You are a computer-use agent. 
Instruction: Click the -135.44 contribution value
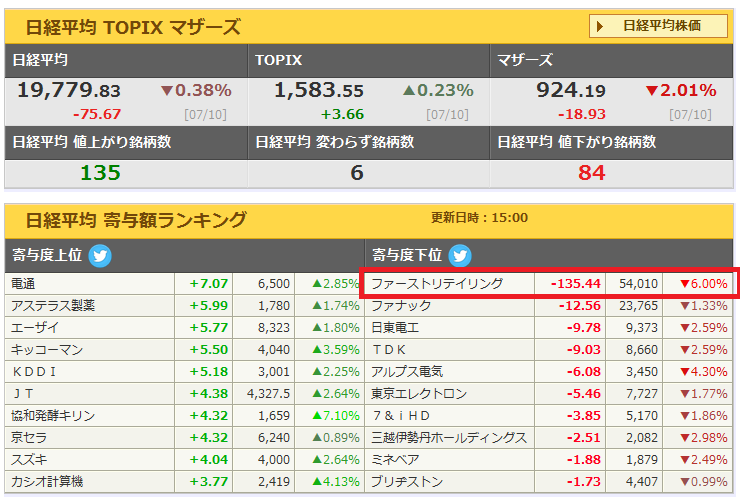pos(576,284)
